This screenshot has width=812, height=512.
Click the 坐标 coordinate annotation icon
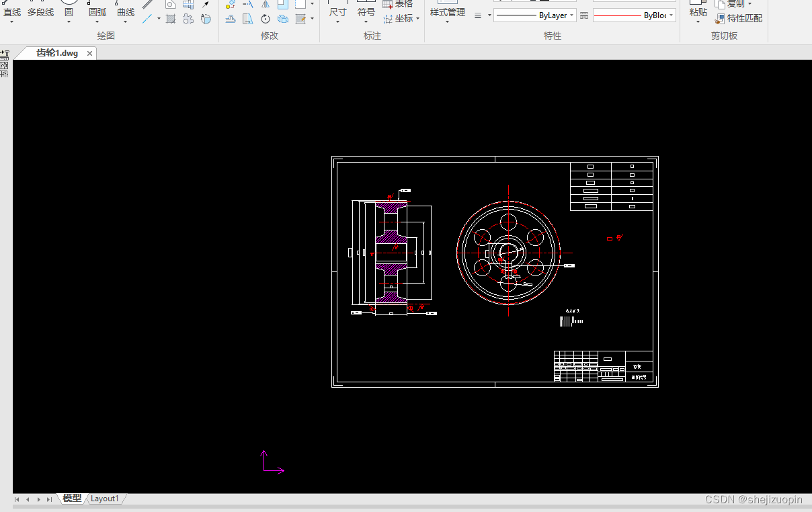click(x=400, y=19)
